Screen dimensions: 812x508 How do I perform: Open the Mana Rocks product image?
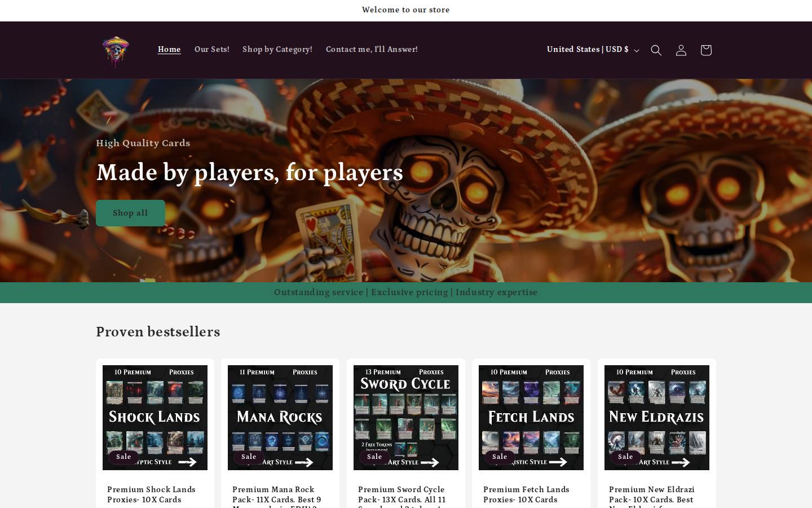280,418
